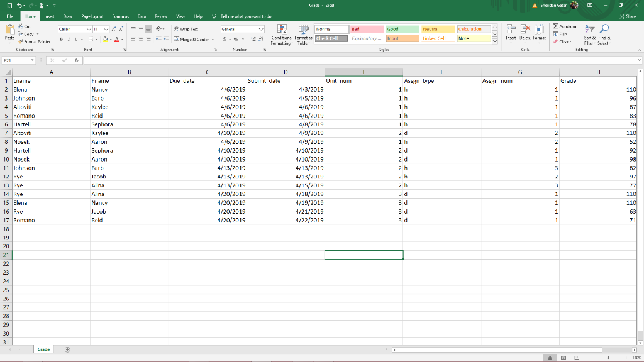Click the Share button
Screen dimensions: 644x362
click(630, 16)
